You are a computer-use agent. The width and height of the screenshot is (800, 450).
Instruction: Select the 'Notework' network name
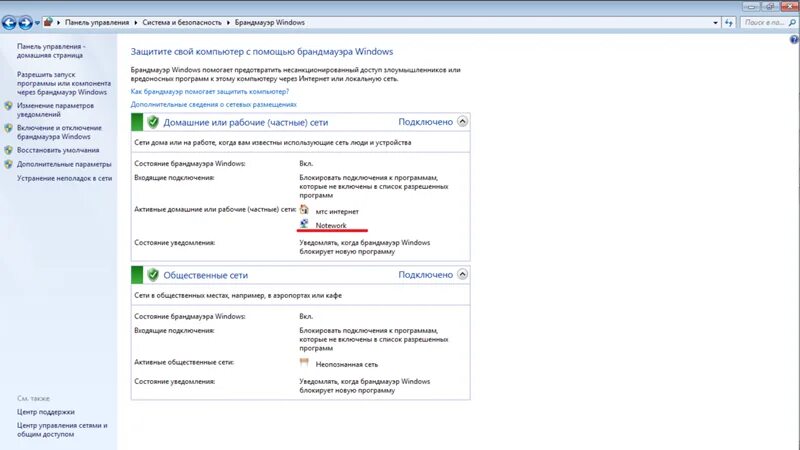pyautogui.click(x=331, y=225)
